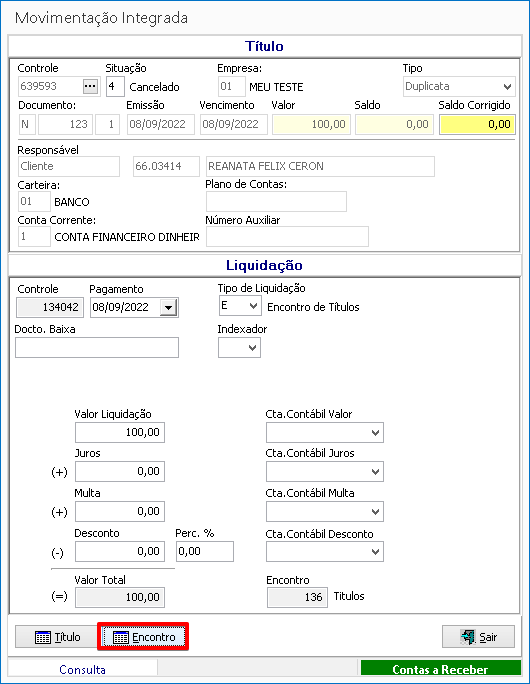The height and width of the screenshot is (684, 530).
Task: Click the grid icon on Encontro button
Action: click(x=120, y=637)
